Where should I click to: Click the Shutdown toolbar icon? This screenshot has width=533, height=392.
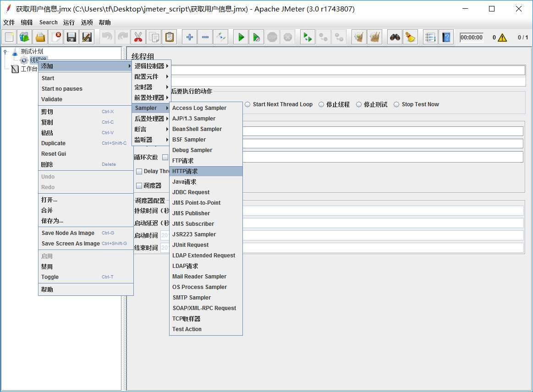click(287, 37)
